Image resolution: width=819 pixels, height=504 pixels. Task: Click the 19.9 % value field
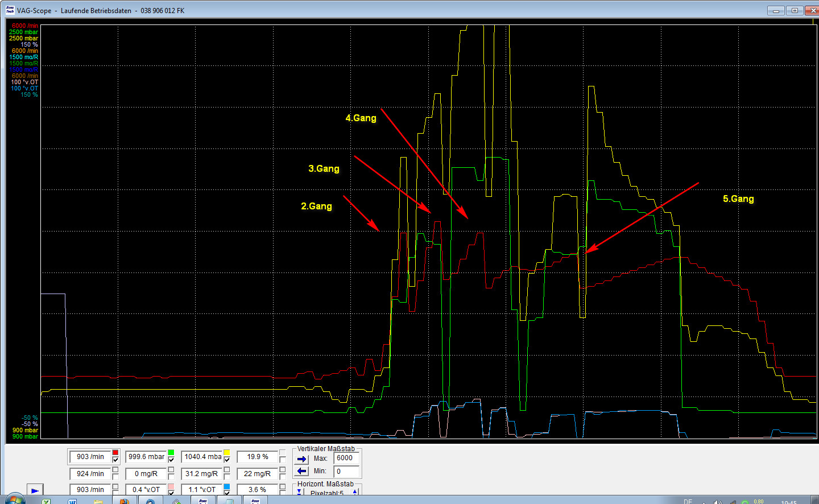coord(257,457)
